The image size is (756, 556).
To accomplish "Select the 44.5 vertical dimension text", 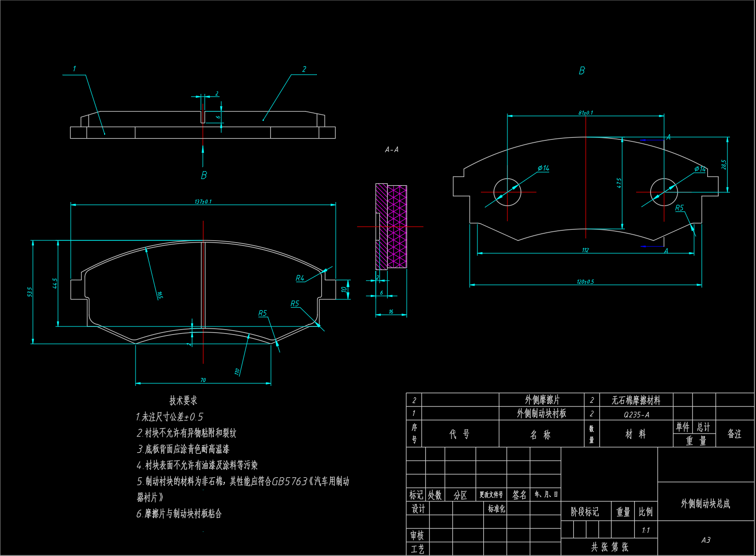I will [x=55, y=283].
